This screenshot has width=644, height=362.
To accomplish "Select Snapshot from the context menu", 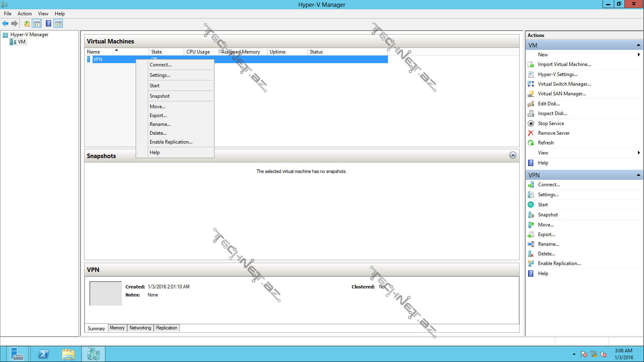I will [159, 96].
